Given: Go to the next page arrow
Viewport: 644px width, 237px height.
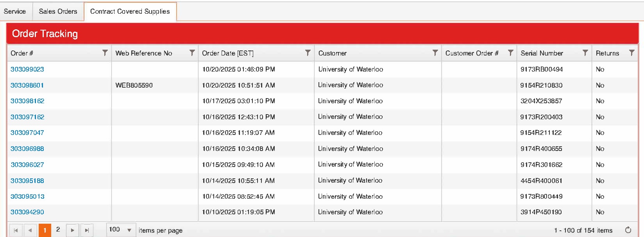Looking at the screenshot, I should (x=72, y=230).
